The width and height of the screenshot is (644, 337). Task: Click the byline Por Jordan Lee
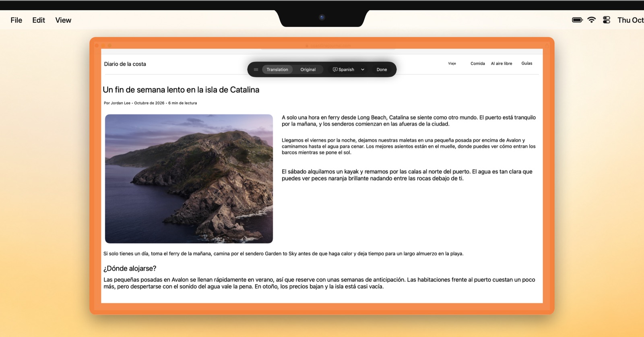117,103
